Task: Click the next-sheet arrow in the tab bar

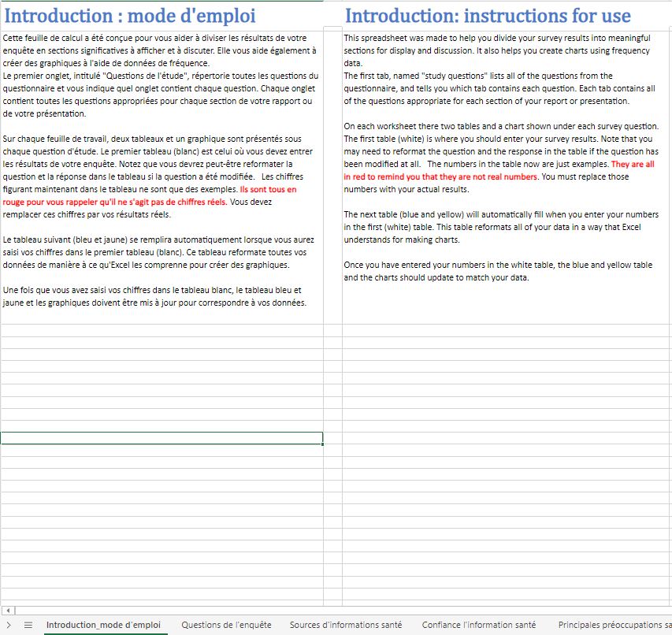Action: (9, 625)
